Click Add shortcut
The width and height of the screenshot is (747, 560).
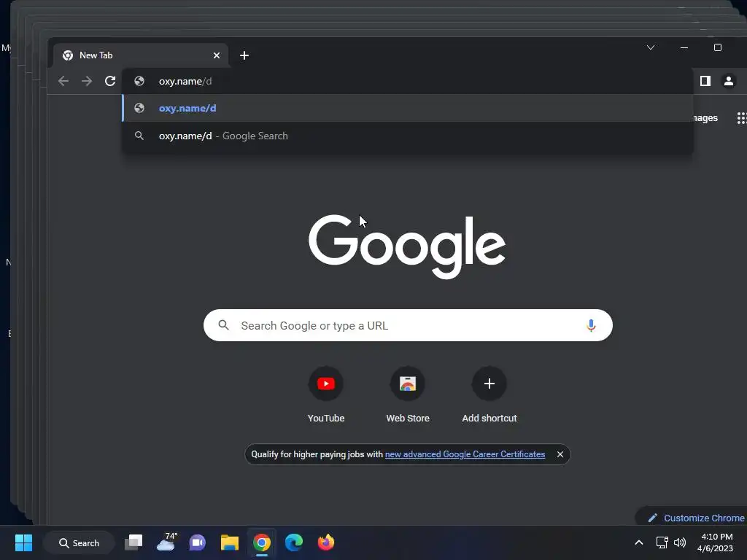(x=489, y=394)
